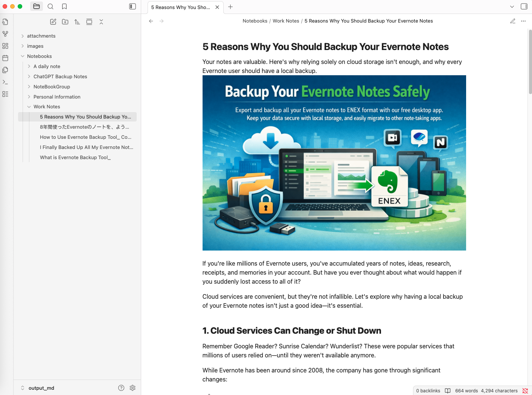Toggle the left sidebar
Image resolution: width=532 pixels, height=395 pixels.
pos(133,6)
